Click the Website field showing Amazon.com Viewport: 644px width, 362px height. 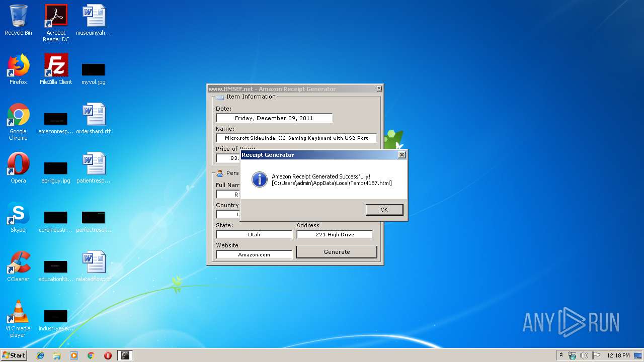(x=254, y=254)
